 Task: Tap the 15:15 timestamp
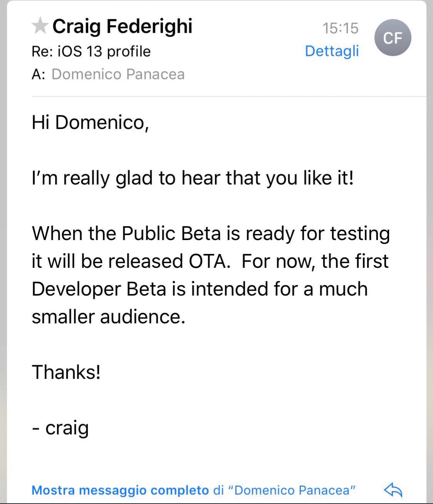[x=340, y=28]
